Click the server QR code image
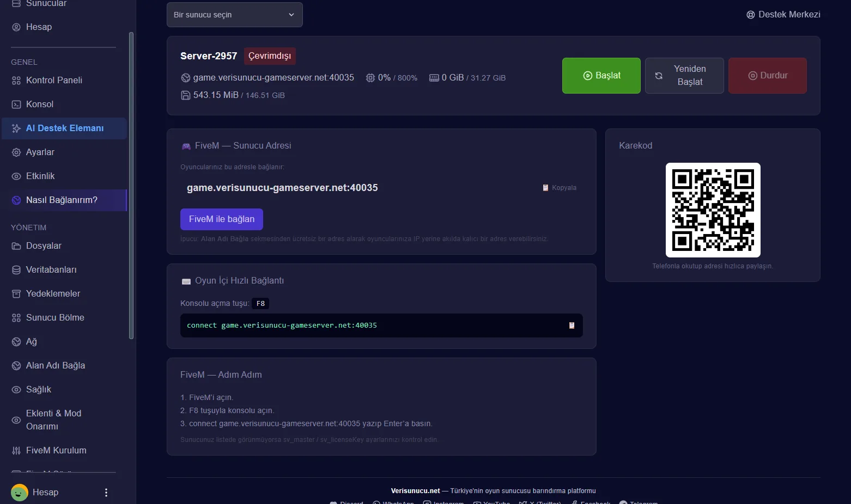This screenshot has height=504, width=851. (x=713, y=210)
